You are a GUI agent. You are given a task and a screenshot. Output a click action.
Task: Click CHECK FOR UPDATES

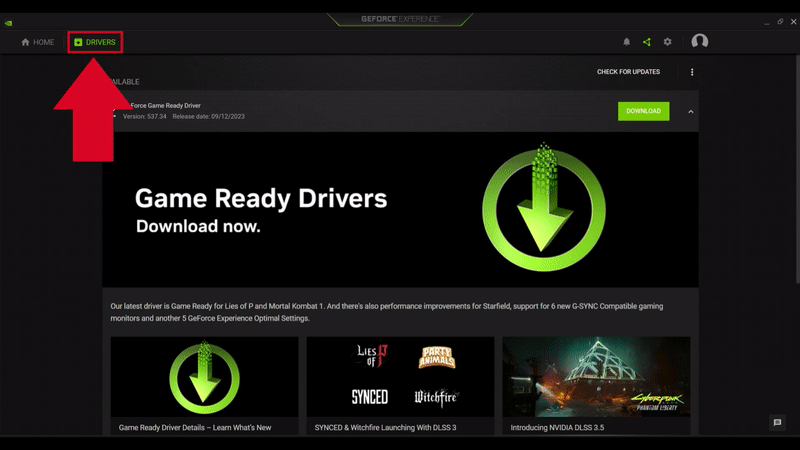[628, 72]
